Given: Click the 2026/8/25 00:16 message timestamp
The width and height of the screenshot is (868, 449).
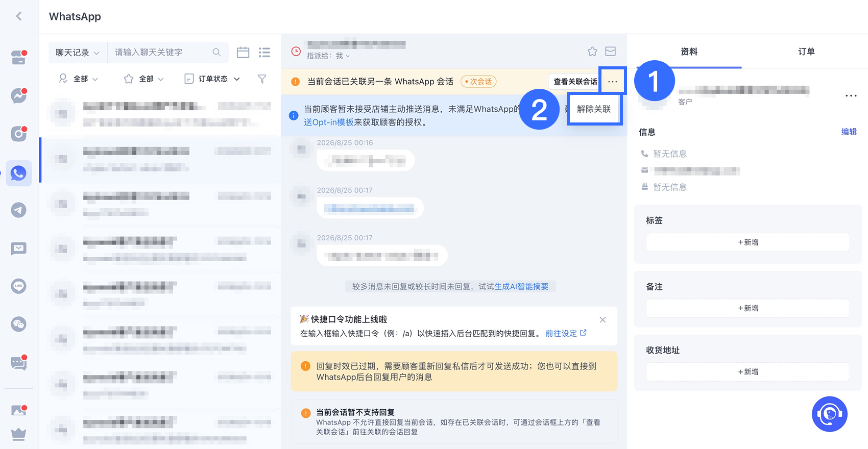Looking at the screenshot, I should tap(345, 143).
